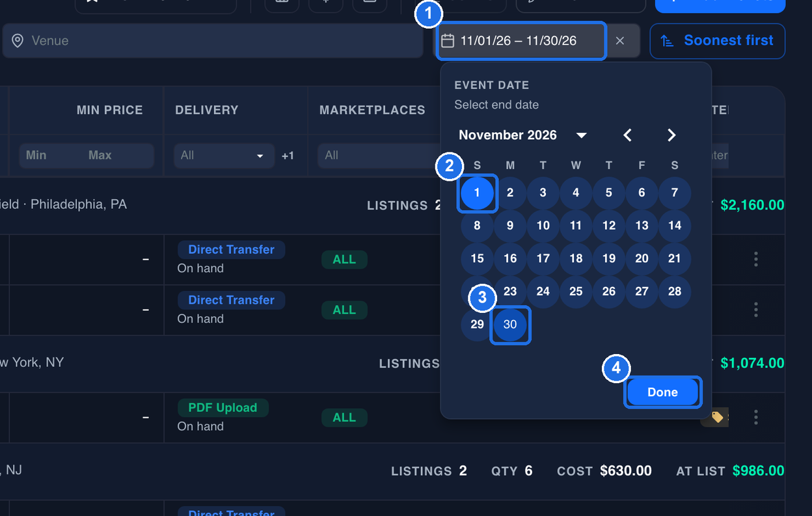The height and width of the screenshot is (516, 812).
Task: Click the ALL badge on the PDF Upload row
Action: click(344, 418)
